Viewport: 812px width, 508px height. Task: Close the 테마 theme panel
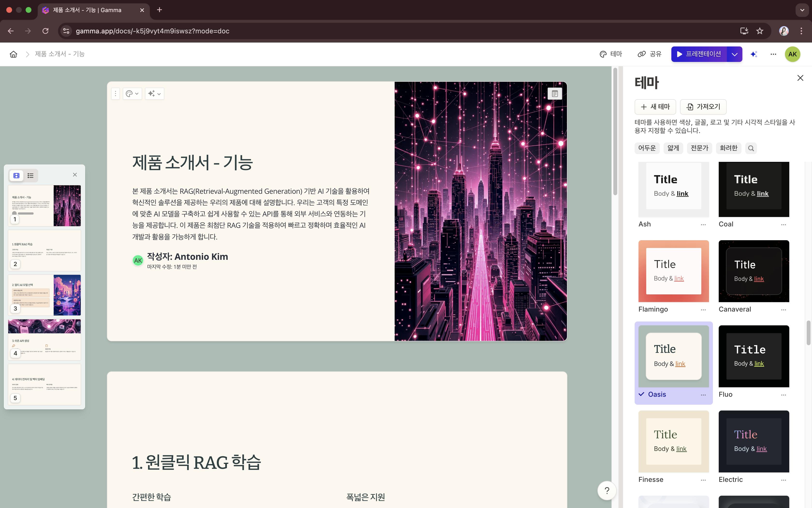tap(800, 78)
